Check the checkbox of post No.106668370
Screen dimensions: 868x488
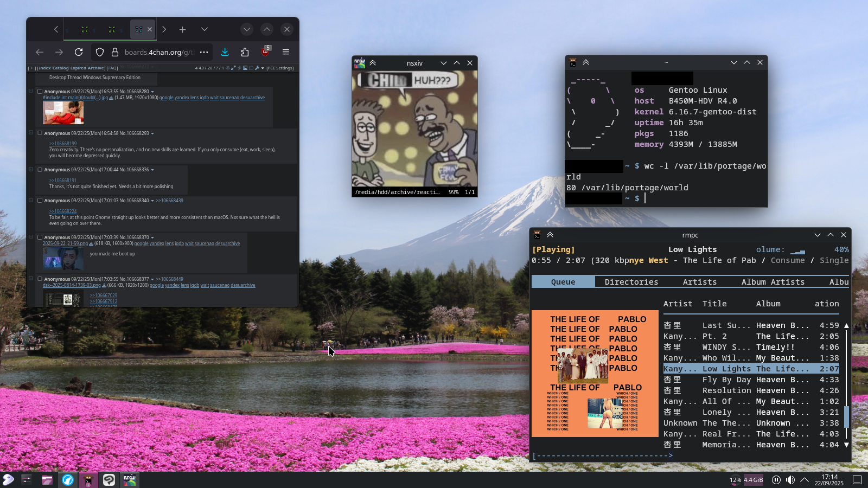[x=40, y=237]
